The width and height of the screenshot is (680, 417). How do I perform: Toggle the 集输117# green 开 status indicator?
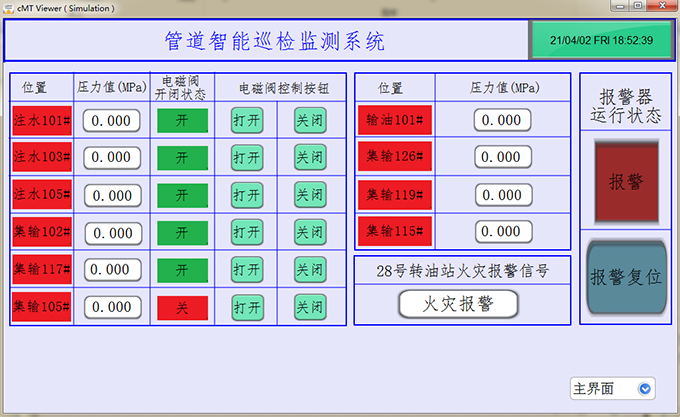[x=182, y=269]
